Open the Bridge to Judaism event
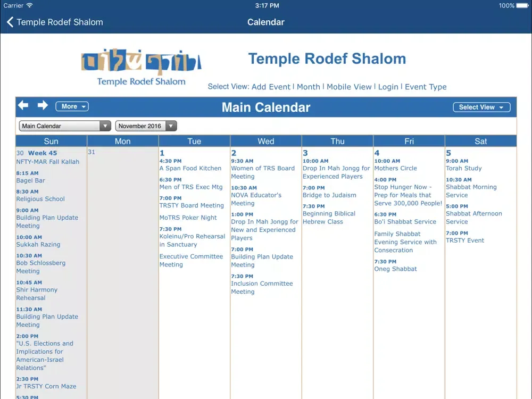Image resolution: width=532 pixels, height=399 pixels. pyautogui.click(x=329, y=195)
